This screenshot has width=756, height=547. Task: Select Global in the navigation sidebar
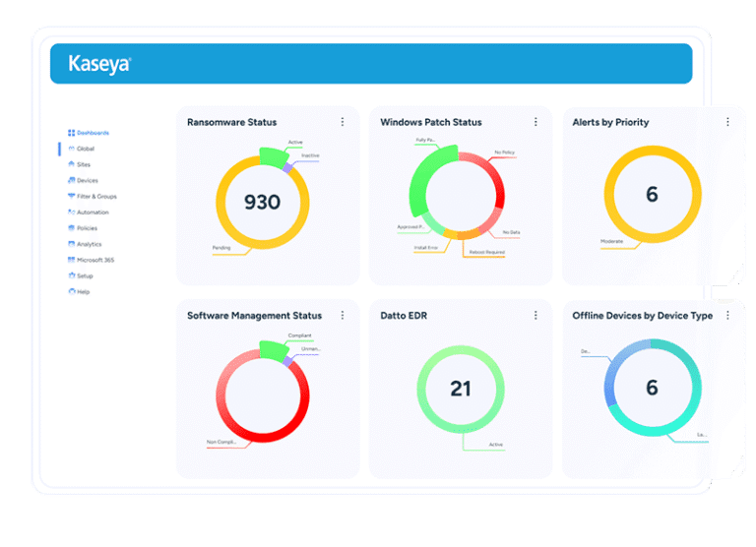pos(86,149)
